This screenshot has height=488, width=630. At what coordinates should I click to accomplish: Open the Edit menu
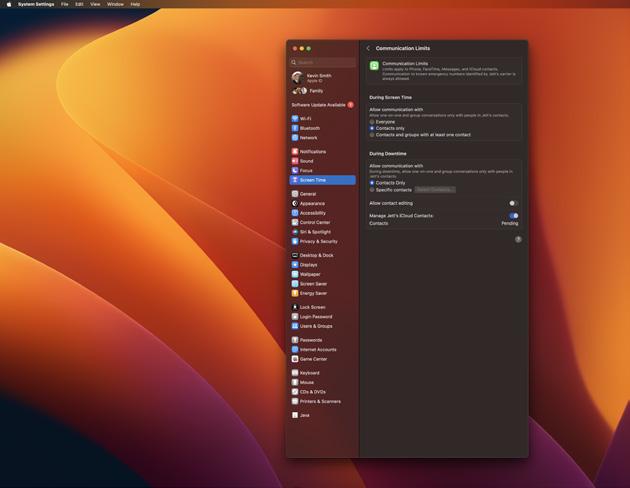coord(80,4)
